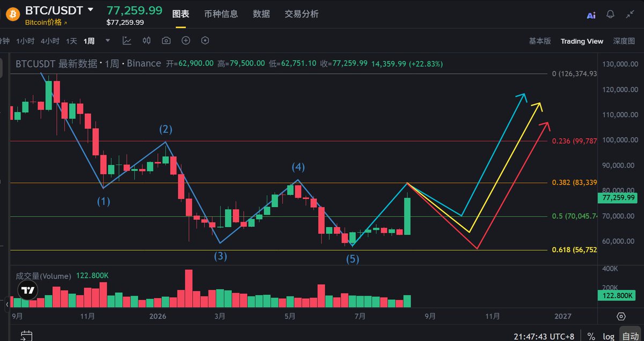
Task: Click the current price tag 77,259.99 on axis
Action: pos(618,198)
